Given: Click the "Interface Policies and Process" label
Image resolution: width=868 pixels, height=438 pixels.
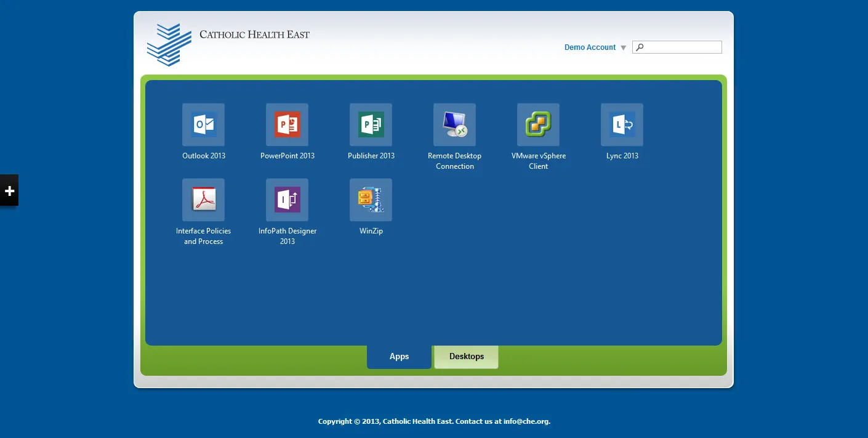Looking at the screenshot, I should [204, 236].
